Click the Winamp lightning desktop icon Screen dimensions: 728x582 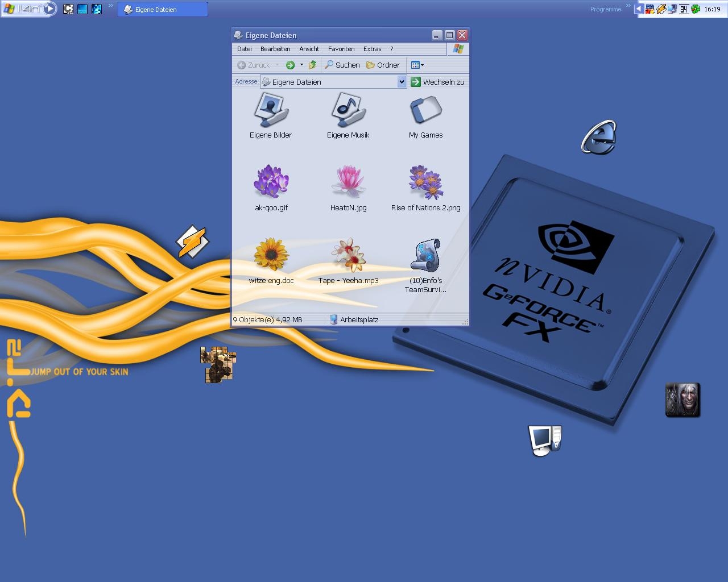[x=192, y=242]
